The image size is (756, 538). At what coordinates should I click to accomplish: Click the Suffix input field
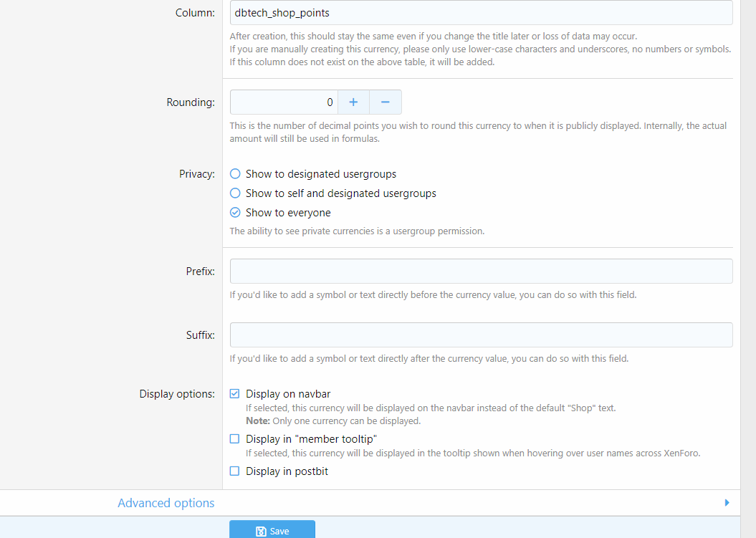pos(481,335)
